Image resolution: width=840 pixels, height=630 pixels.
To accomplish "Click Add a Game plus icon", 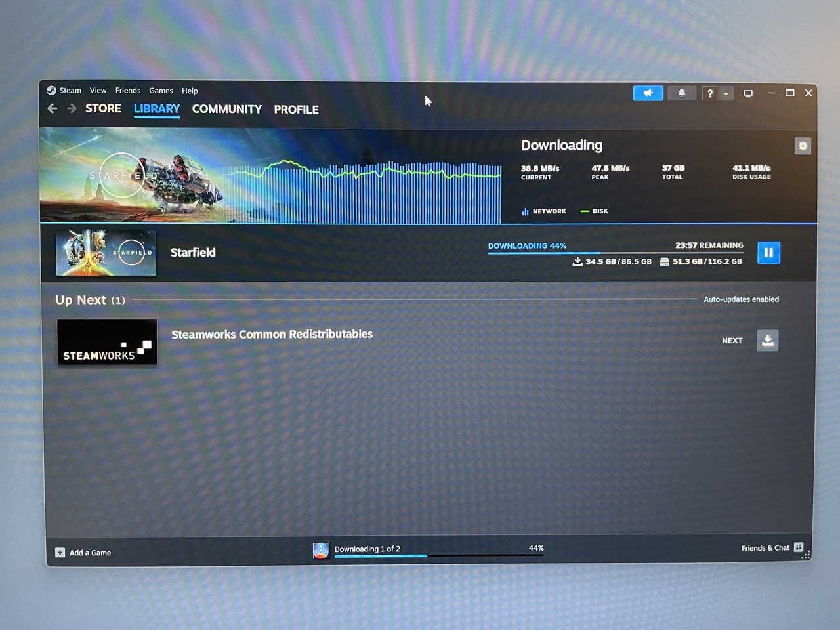I will coord(60,553).
